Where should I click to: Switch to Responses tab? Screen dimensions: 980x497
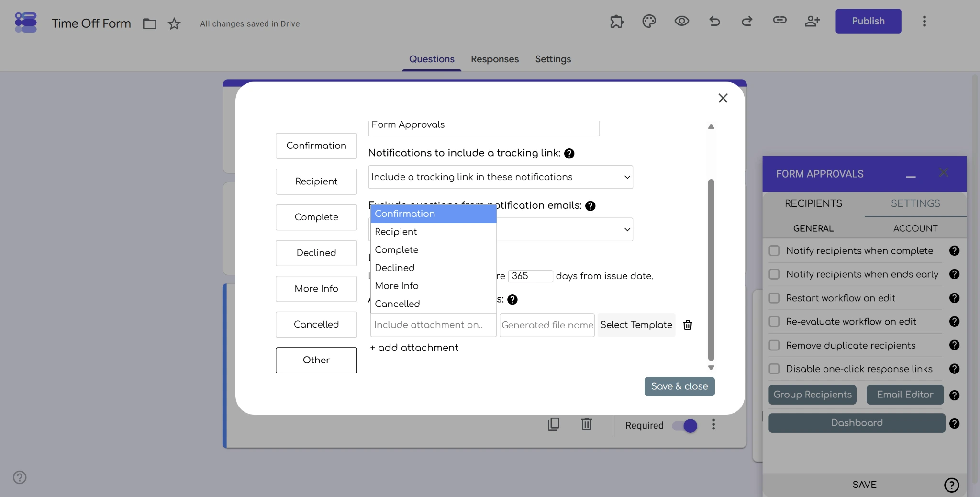(495, 59)
